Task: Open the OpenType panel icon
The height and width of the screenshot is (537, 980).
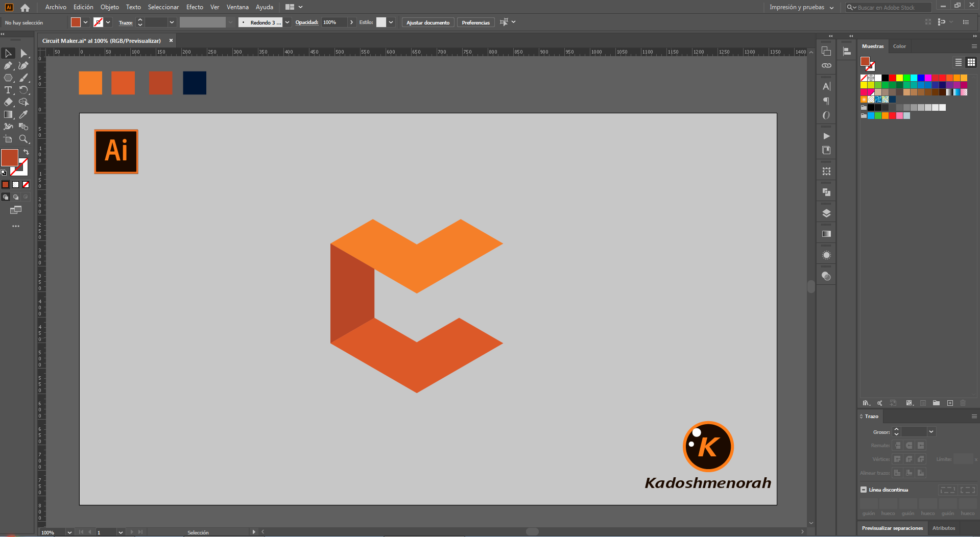Action: (826, 115)
